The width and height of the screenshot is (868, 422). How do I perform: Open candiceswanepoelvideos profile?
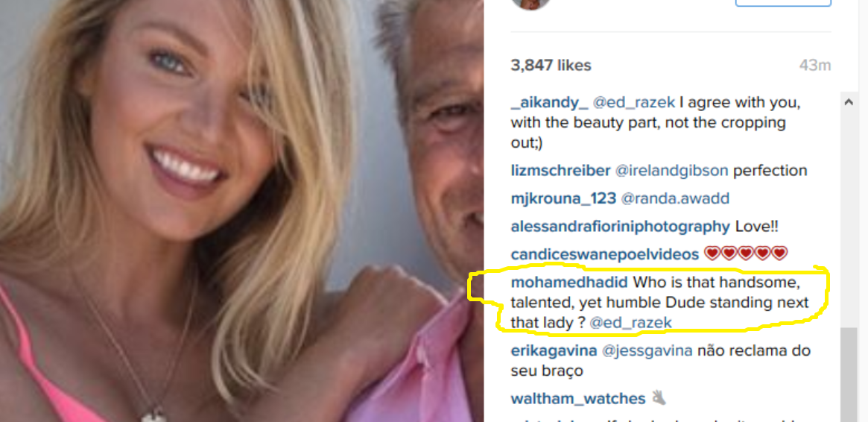point(604,254)
